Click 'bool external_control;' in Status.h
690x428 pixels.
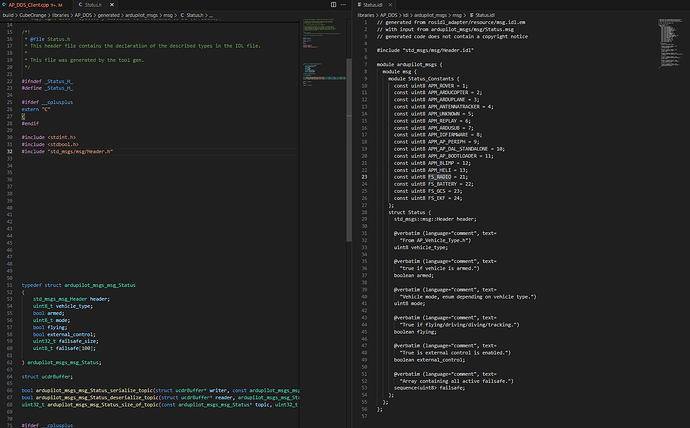64,334
